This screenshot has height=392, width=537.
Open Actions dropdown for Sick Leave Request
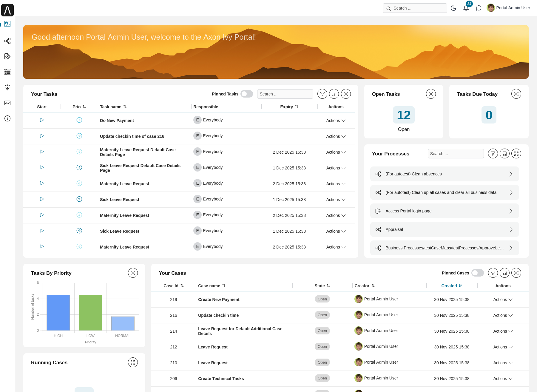336,200
